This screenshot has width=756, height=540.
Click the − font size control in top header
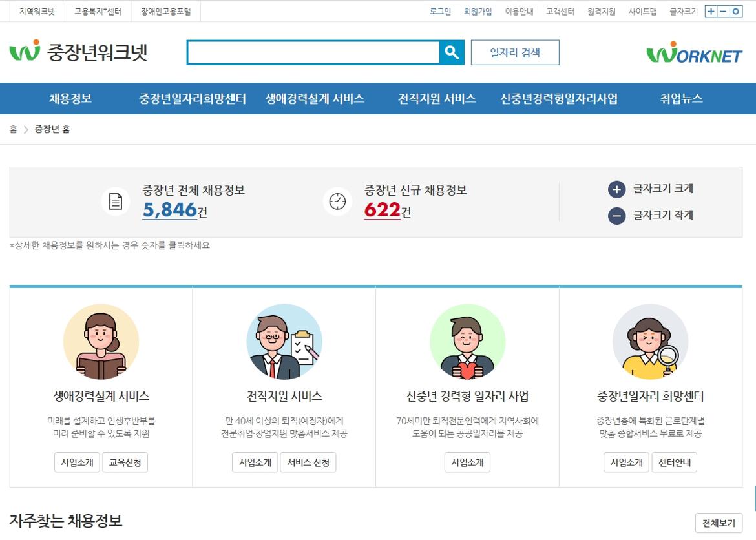coord(724,11)
